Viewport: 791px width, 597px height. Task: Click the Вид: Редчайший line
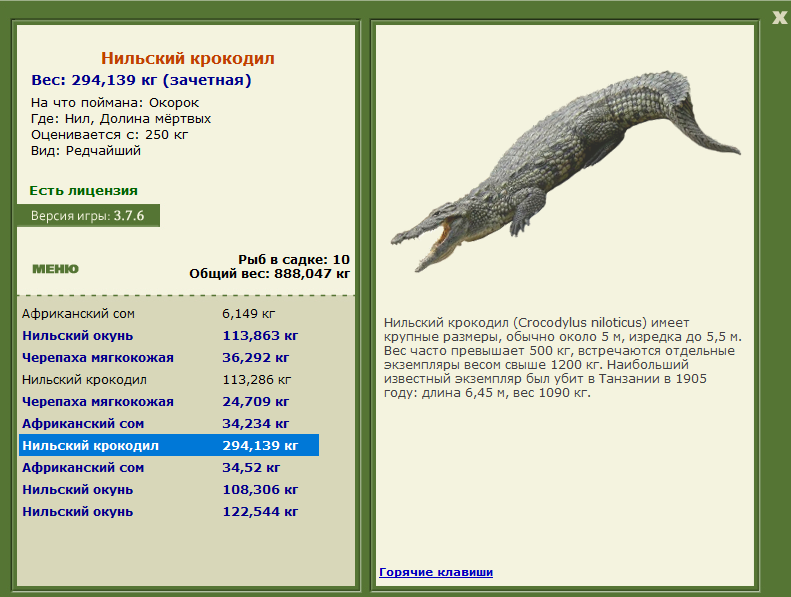[86, 151]
